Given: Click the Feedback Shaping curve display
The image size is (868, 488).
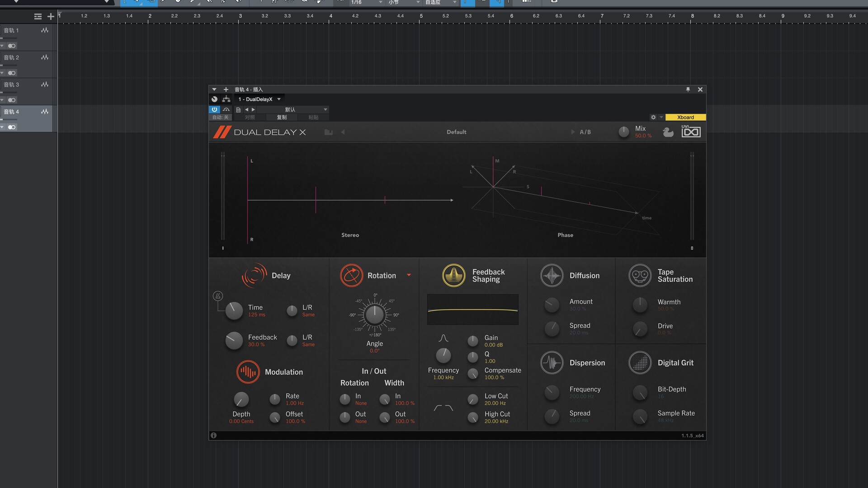Looking at the screenshot, I should [473, 310].
